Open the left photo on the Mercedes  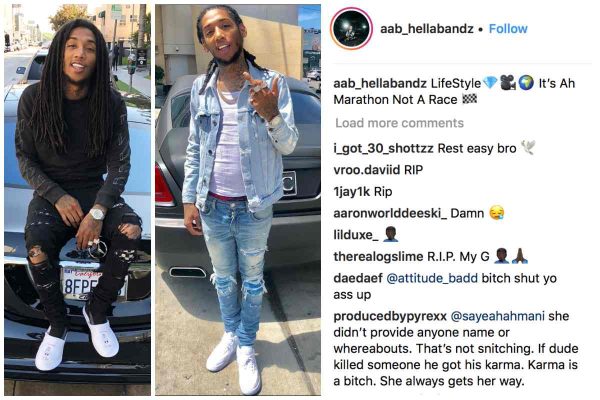point(77,200)
